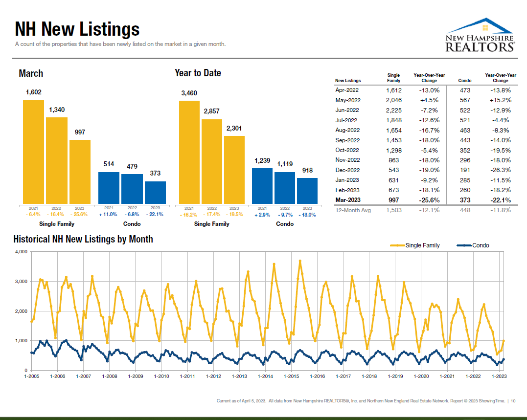Viewport: 527px width, 420px height.
Task: Click the New Listings table column header
Action: click(348, 81)
